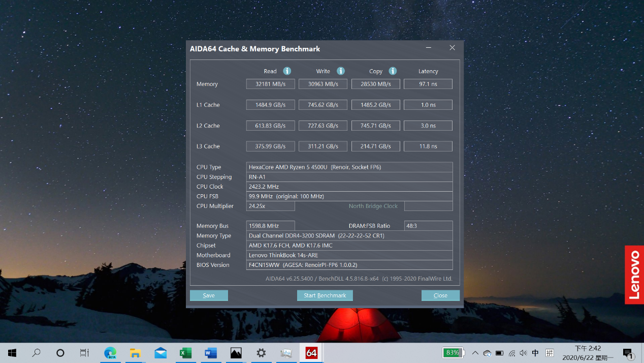The width and height of the screenshot is (644, 363).
Task: Click the info icon next to Read
Action: [x=287, y=71]
